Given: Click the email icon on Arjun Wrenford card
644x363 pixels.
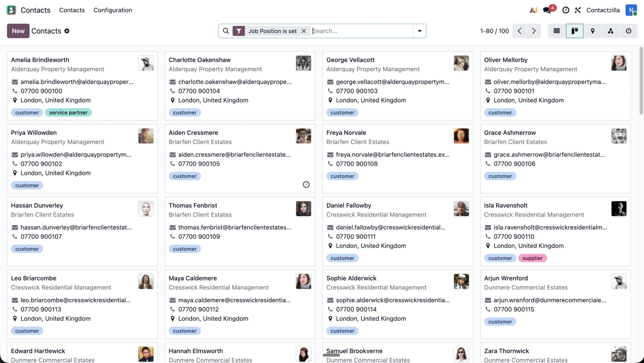Looking at the screenshot, I should tap(488, 300).
